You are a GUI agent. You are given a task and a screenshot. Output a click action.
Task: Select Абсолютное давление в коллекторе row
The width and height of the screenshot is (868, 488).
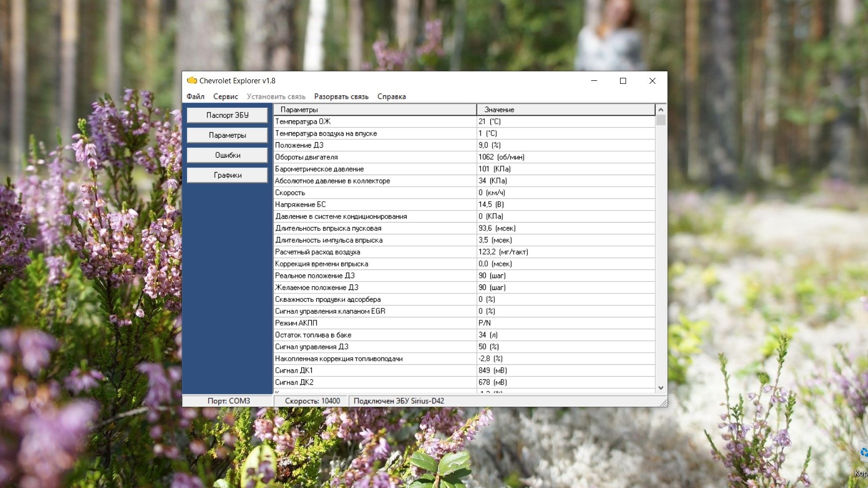coord(464,181)
